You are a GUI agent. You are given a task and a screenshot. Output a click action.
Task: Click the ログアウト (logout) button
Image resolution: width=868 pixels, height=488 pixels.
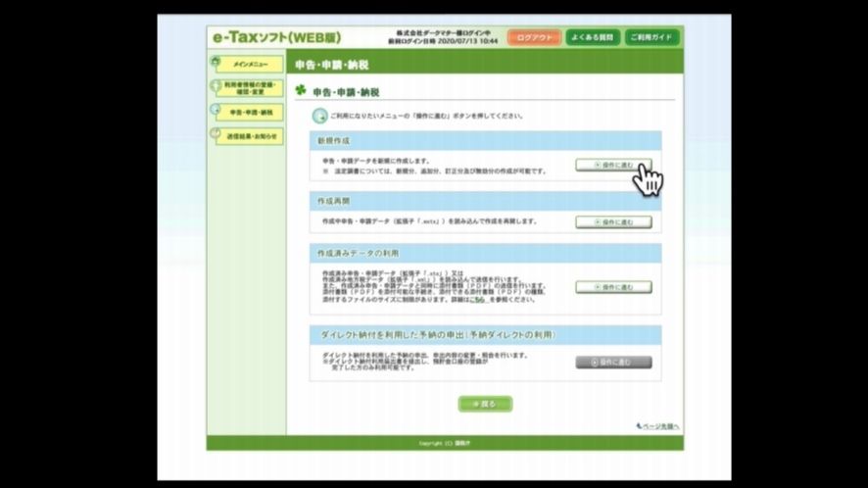tap(534, 37)
